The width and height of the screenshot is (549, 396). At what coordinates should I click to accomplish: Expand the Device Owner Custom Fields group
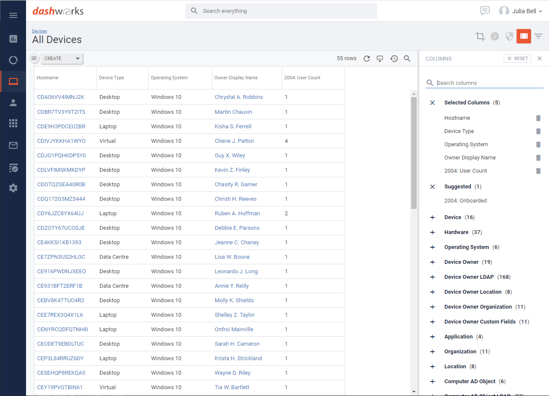[x=432, y=322]
